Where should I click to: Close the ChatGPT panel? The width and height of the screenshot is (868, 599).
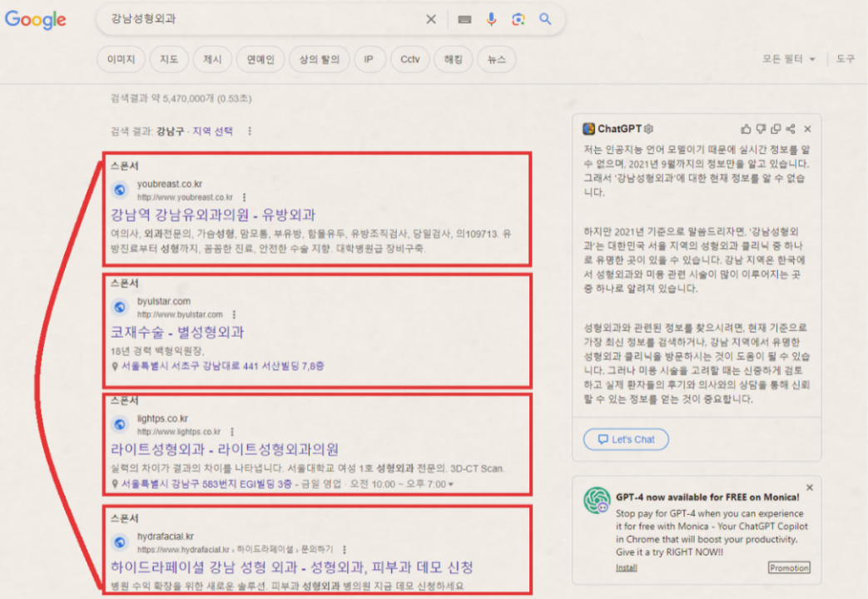click(807, 129)
